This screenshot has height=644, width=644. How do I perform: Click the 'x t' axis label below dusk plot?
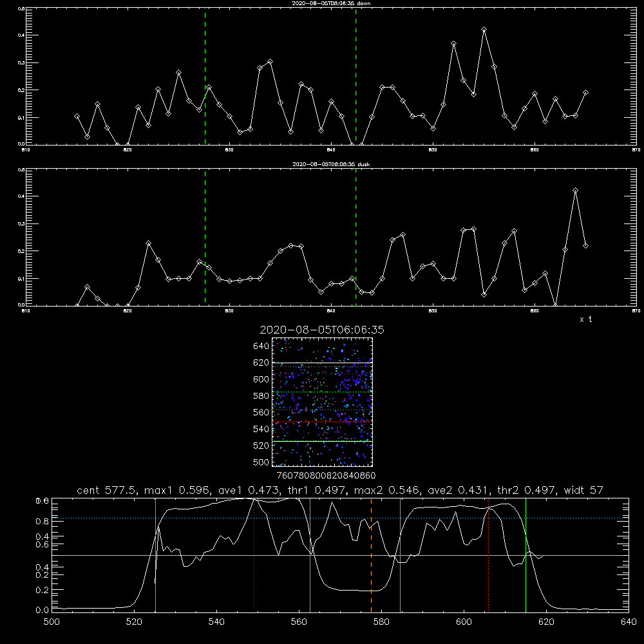click(x=585, y=319)
